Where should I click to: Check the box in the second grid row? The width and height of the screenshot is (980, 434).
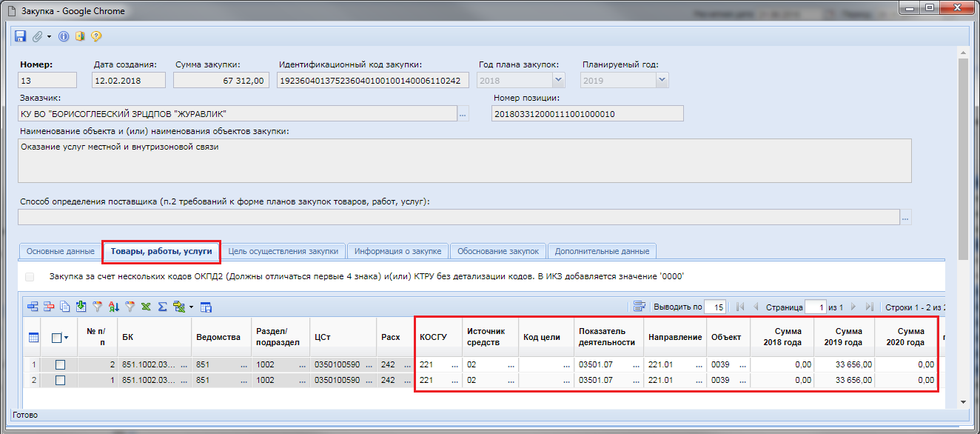[x=61, y=380]
